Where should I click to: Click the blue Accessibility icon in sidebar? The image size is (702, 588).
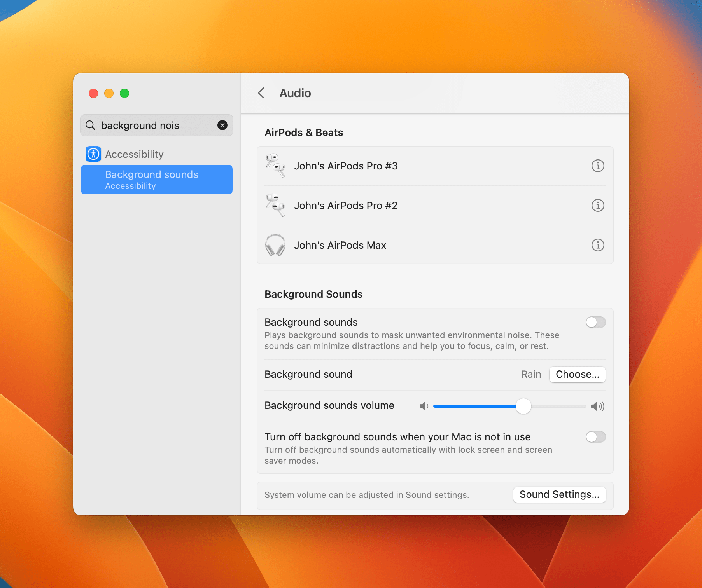pyautogui.click(x=93, y=154)
